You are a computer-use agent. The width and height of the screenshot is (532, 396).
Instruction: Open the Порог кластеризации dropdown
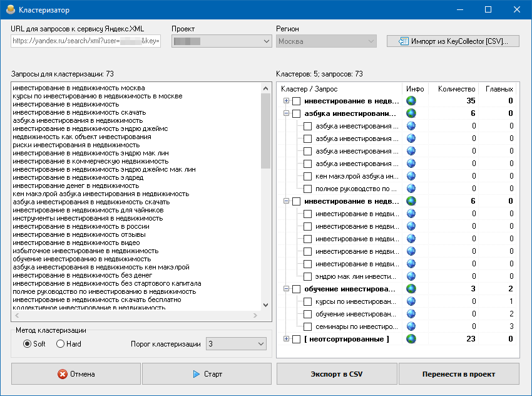click(x=236, y=344)
